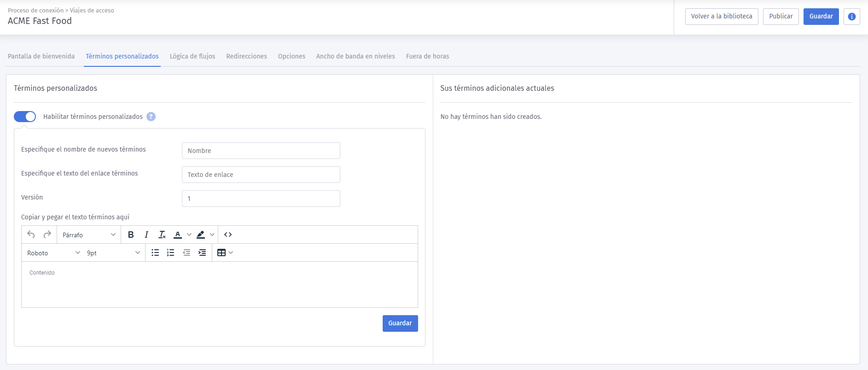
Task: Apply the highlight background color icon
Action: click(x=201, y=235)
